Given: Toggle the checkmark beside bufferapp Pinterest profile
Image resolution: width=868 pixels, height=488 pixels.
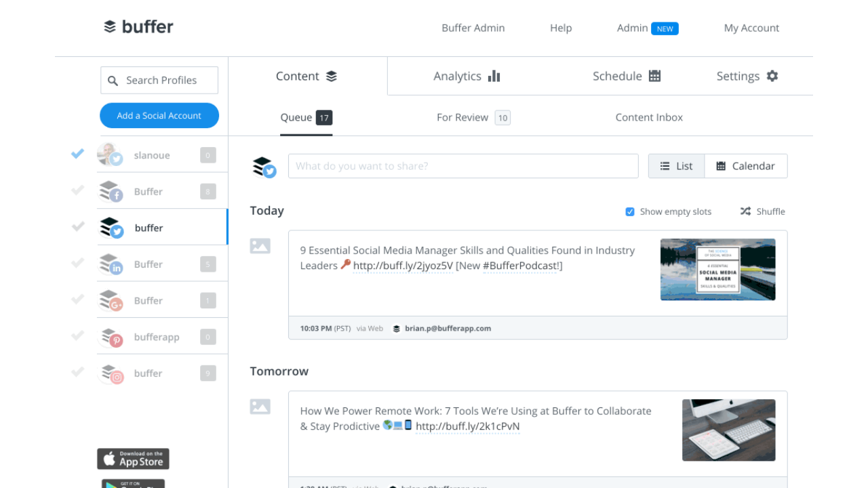Looking at the screenshot, I should [78, 335].
